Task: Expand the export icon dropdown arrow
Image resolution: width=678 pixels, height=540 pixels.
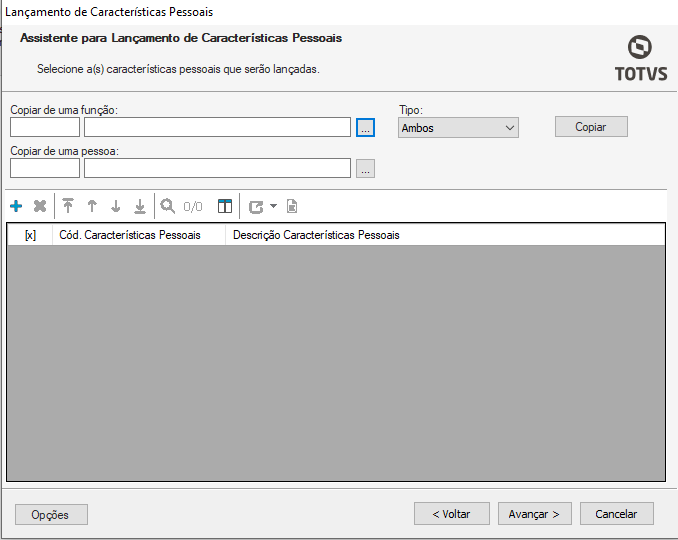Action: pos(274,206)
